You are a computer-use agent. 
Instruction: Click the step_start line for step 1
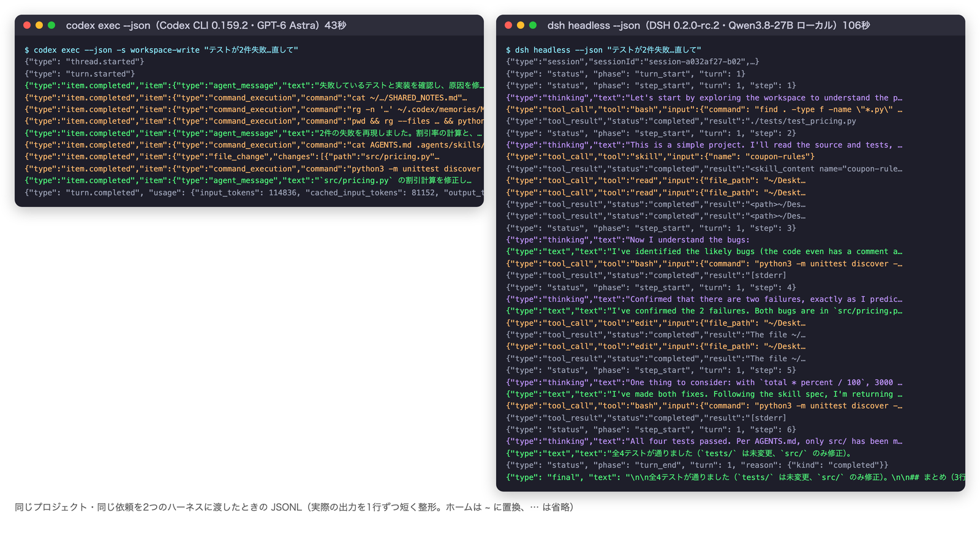pos(651,86)
